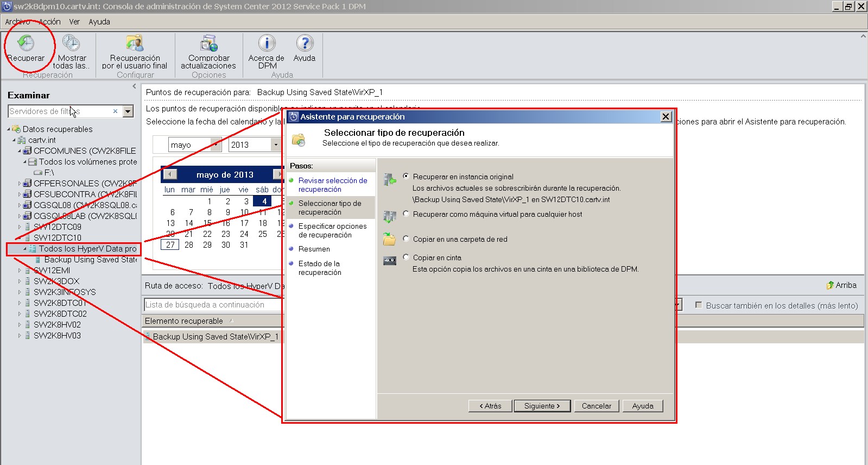Select Recuperar como máquina virtual para cualquier host
This screenshot has width=868, height=465.
[x=406, y=214]
